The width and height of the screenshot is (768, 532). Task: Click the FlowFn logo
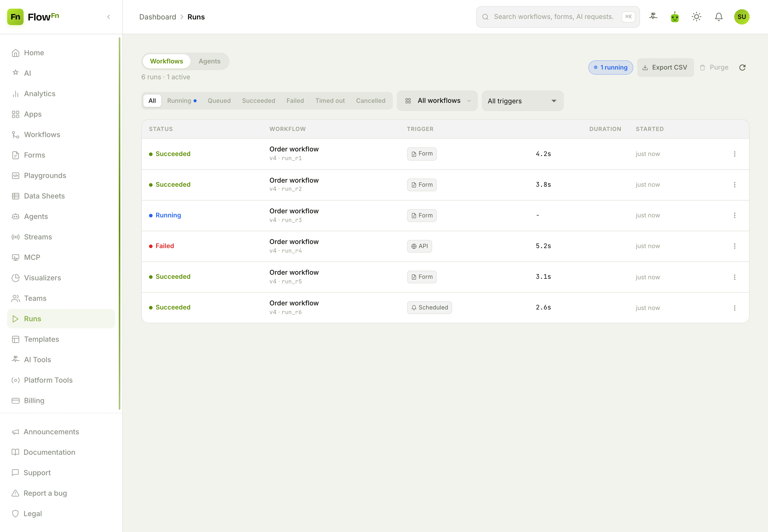pyautogui.click(x=33, y=17)
